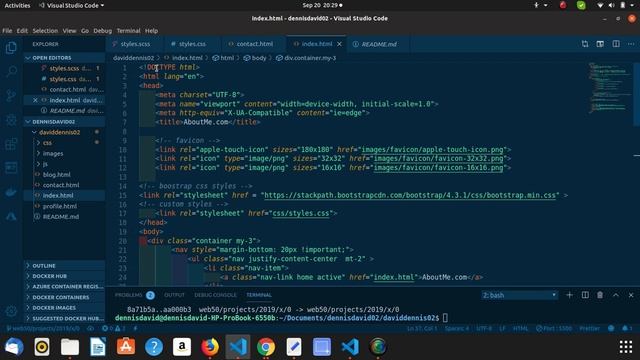This screenshot has width=640, height=360.
Task: Open the Source Control view
Action: click(11, 96)
